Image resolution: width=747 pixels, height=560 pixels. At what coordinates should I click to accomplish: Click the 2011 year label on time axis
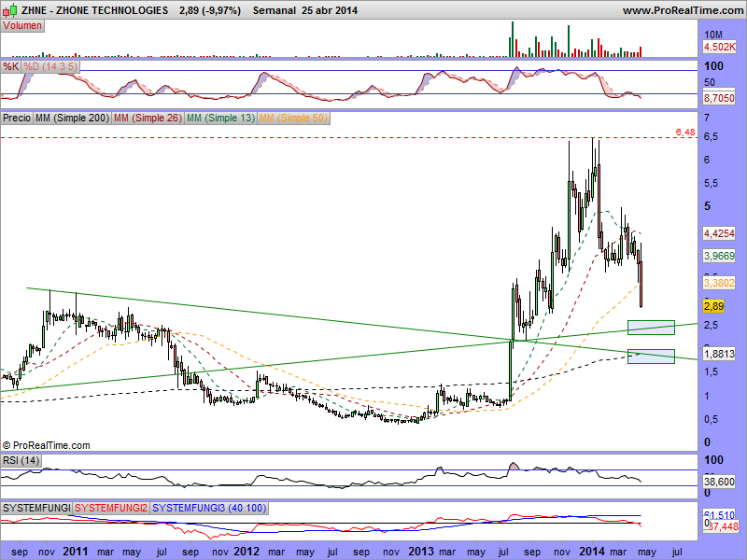[x=76, y=552]
